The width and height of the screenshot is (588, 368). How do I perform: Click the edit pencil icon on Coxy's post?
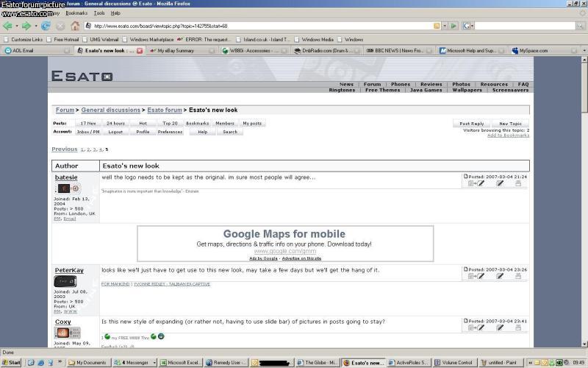point(500,328)
